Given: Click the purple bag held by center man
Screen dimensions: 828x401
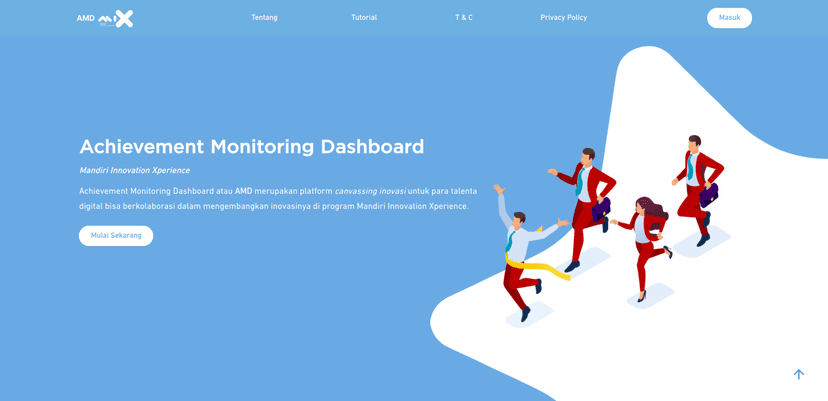Looking at the screenshot, I should click(x=600, y=210).
